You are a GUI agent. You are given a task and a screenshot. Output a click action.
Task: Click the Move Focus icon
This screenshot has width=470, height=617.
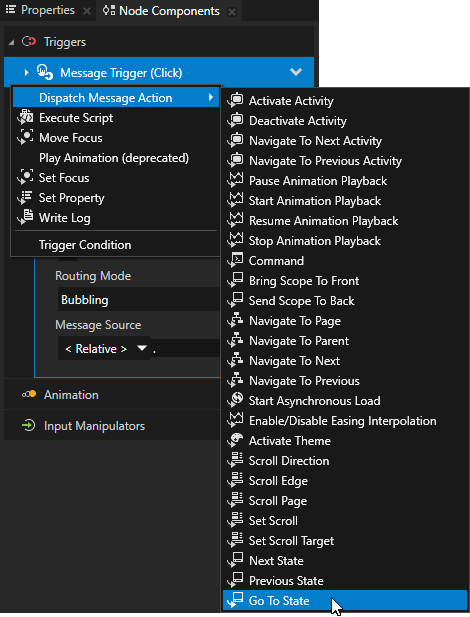coord(26,137)
